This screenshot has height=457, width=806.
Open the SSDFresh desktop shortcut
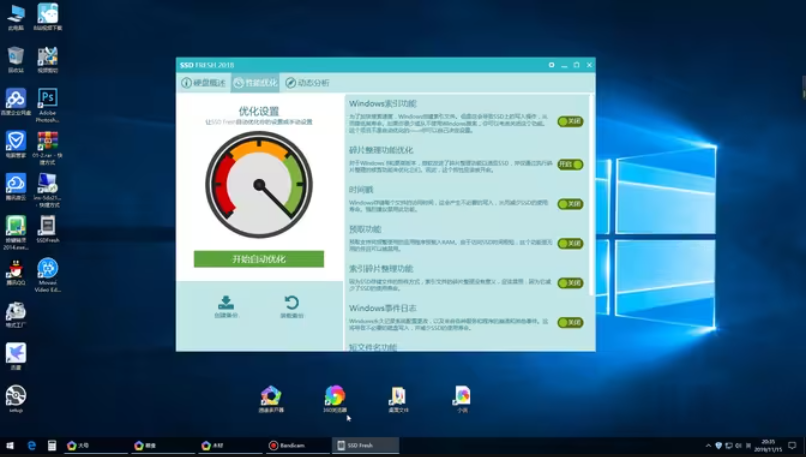47,229
